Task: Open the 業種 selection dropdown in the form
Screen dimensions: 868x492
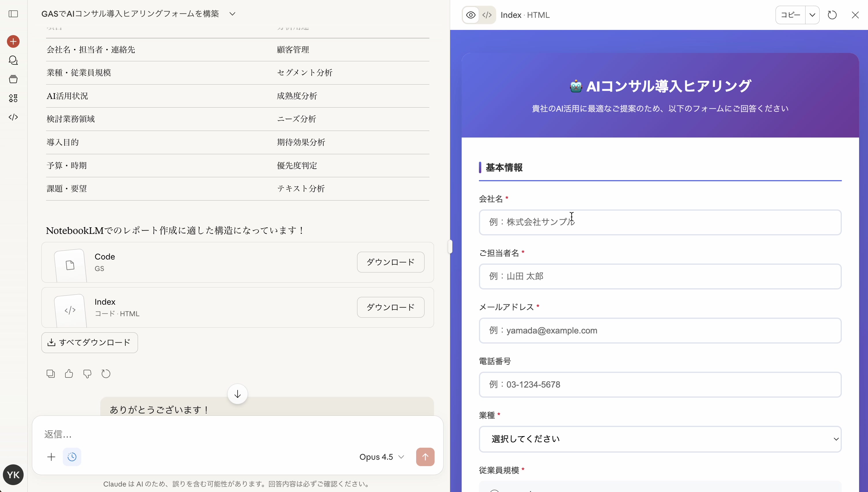Action: click(x=659, y=438)
